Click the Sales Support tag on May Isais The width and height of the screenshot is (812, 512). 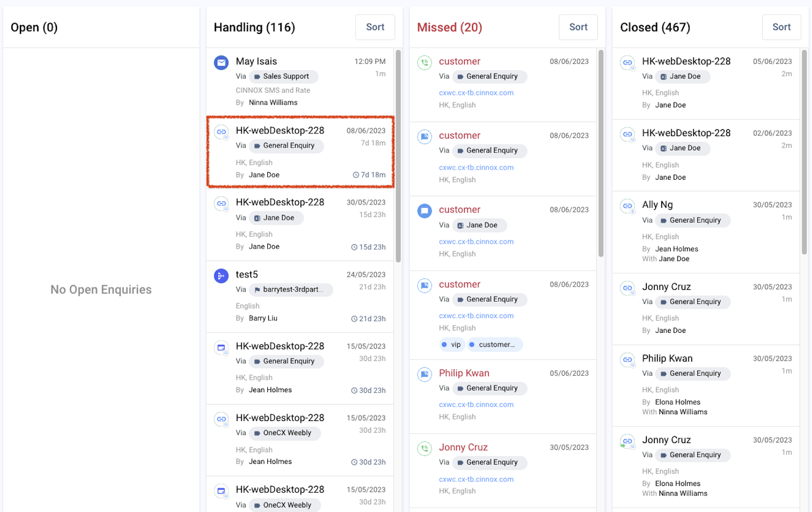(x=284, y=76)
